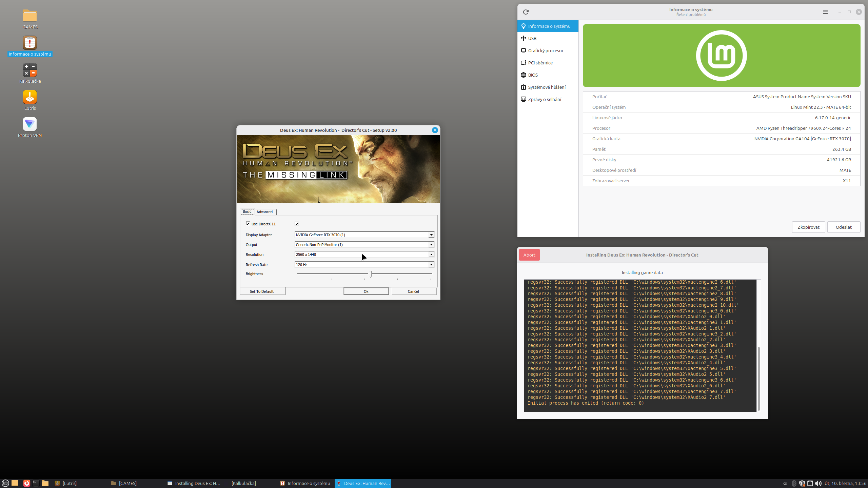Image resolution: width=868 pixels, height=488 pixels.
Task: Open the hamburger menu in system info window
Action: coord(825,12)
